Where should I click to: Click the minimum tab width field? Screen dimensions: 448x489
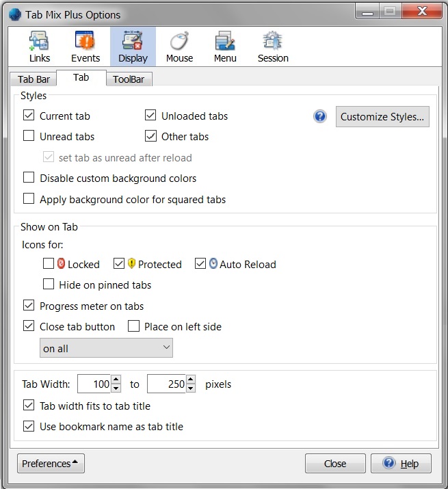(94, 384)
